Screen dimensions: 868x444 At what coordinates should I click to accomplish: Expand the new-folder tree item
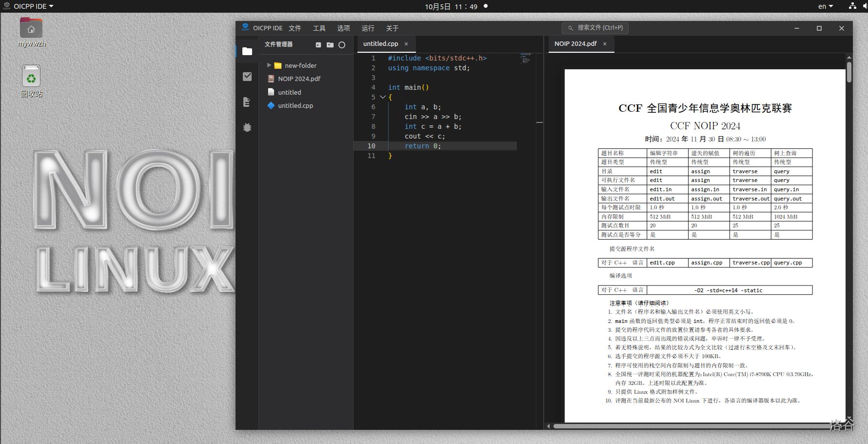(269, 65)
